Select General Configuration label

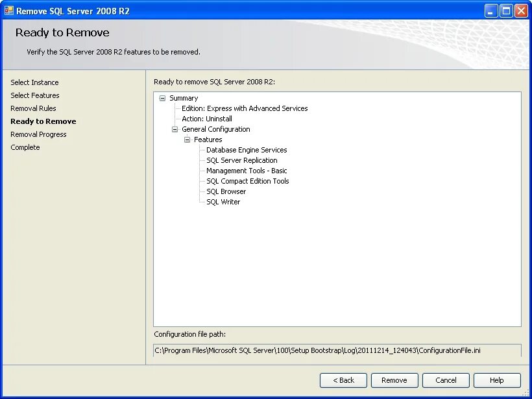click(216, 129)
